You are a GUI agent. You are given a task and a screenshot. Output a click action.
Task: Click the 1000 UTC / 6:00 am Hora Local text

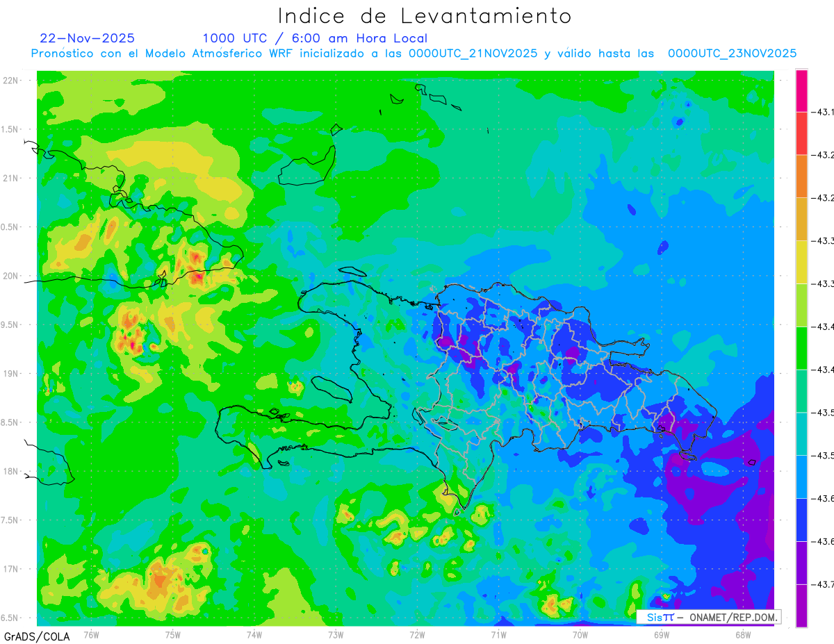coord(315,38)
